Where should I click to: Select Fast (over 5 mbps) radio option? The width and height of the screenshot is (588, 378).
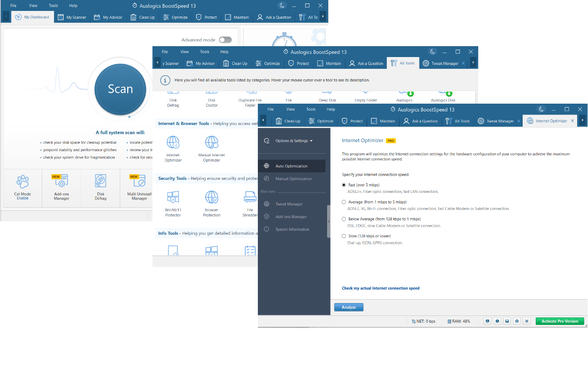[344, 185]
